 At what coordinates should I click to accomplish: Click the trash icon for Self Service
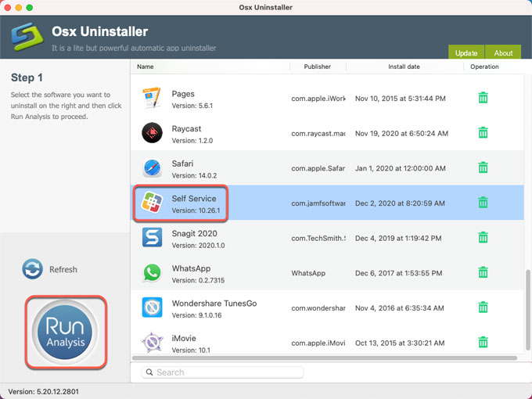click(483, 203)
